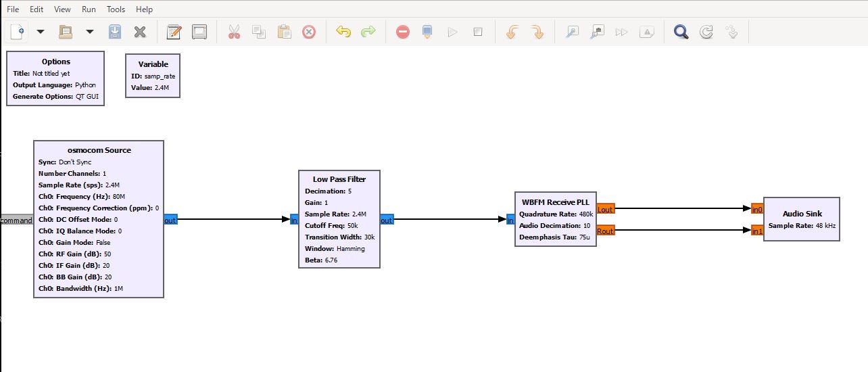Save the flowgraph using the Save icon
Image resolution: width=868 pixels, height=372 pixels.
click(115, 32)
